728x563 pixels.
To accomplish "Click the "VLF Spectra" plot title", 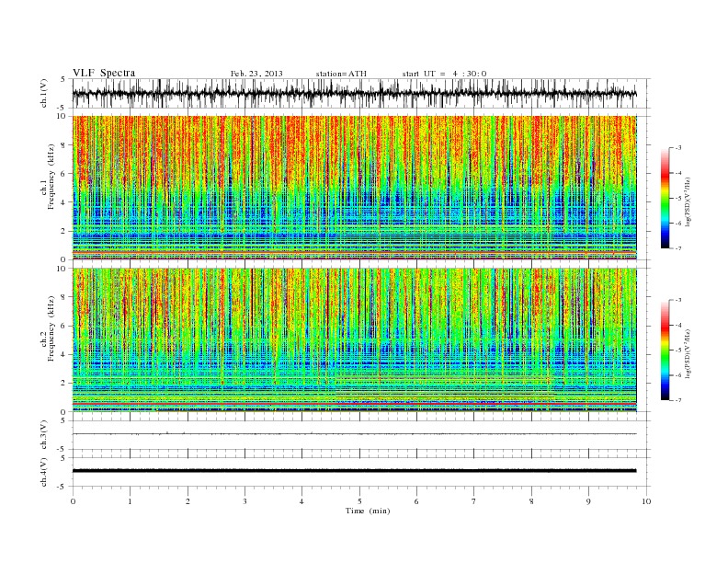I will (x=104, y=73).
